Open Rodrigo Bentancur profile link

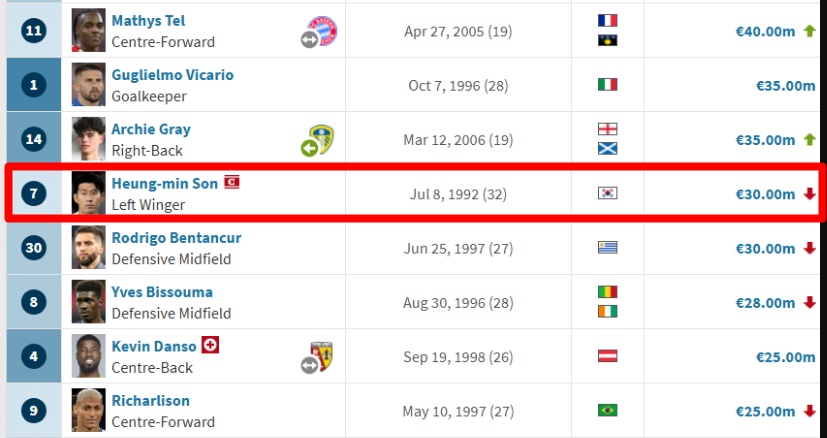[176, 238]
